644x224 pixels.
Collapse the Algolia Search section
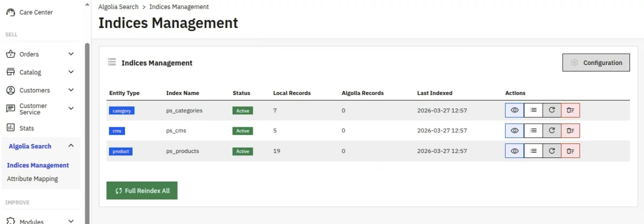tap(71, 146)
